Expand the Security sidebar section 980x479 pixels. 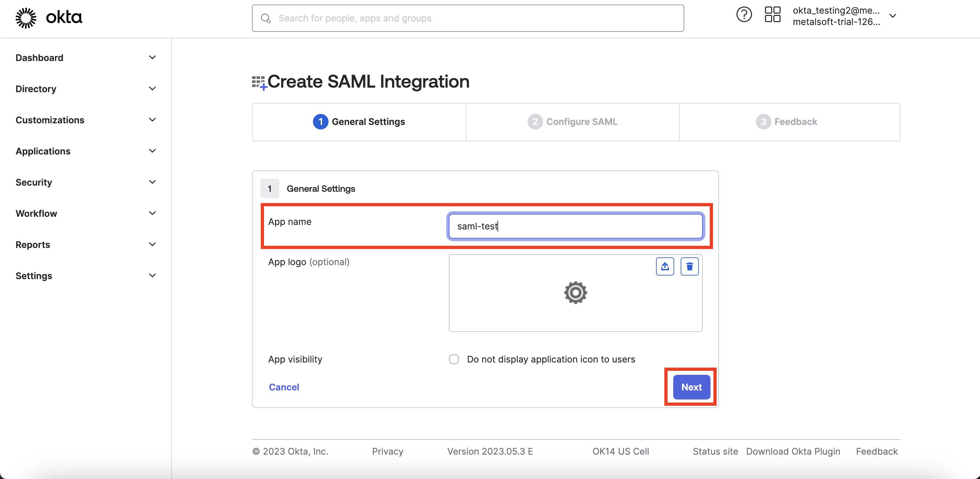[x=152, y=182]
